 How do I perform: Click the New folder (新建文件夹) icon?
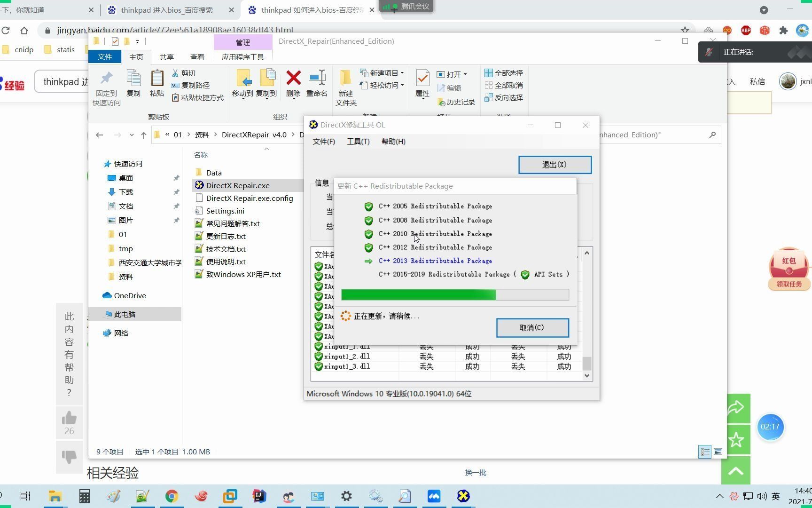point(345,78)
